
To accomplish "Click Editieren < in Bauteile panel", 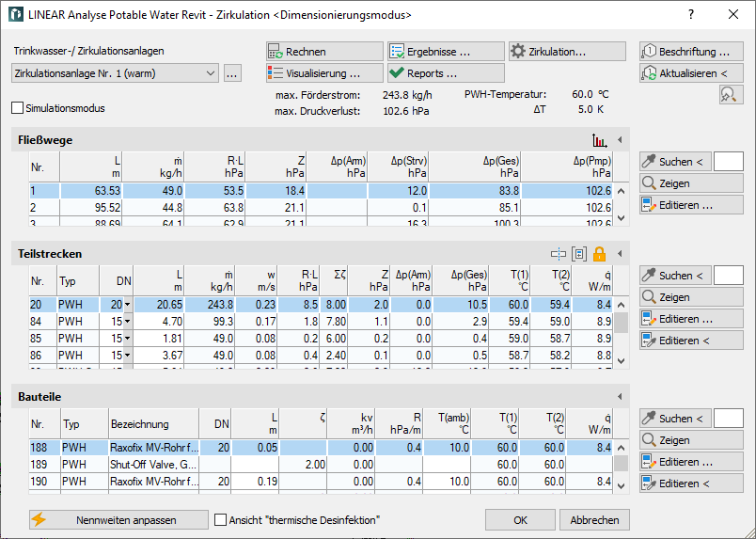I will click(691, 483).
